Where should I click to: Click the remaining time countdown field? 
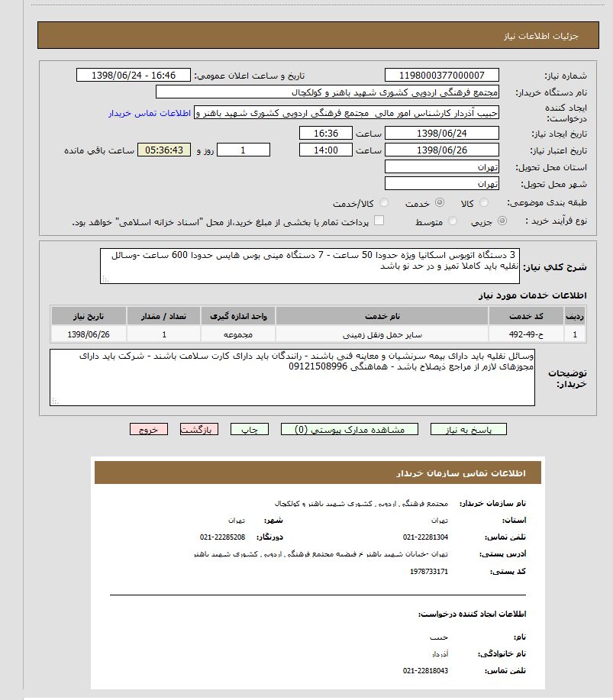164,150
